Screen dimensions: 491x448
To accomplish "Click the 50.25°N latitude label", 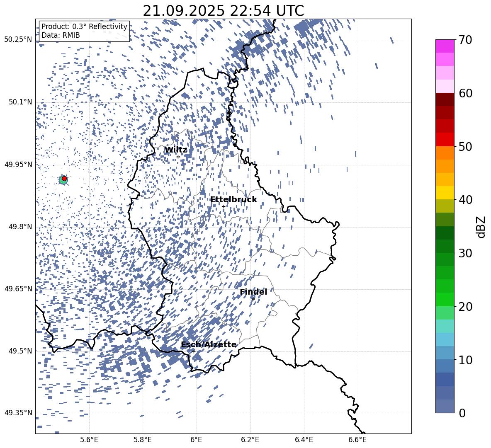I will point(18,40).
